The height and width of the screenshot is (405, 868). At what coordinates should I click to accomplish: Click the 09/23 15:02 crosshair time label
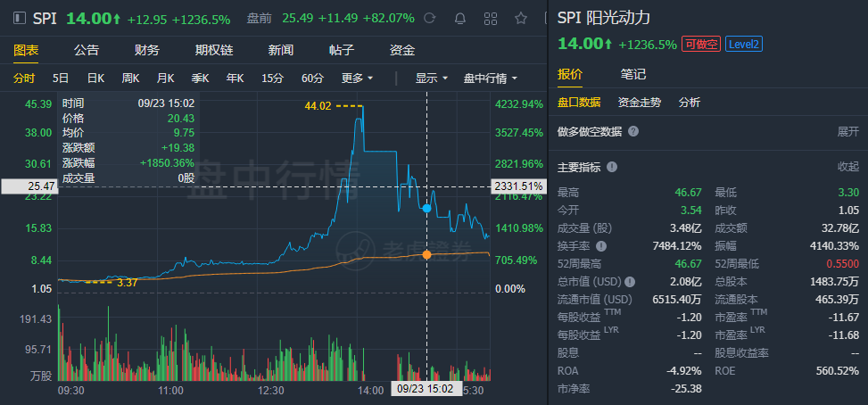pyautogui.click(x=426, y=389)
